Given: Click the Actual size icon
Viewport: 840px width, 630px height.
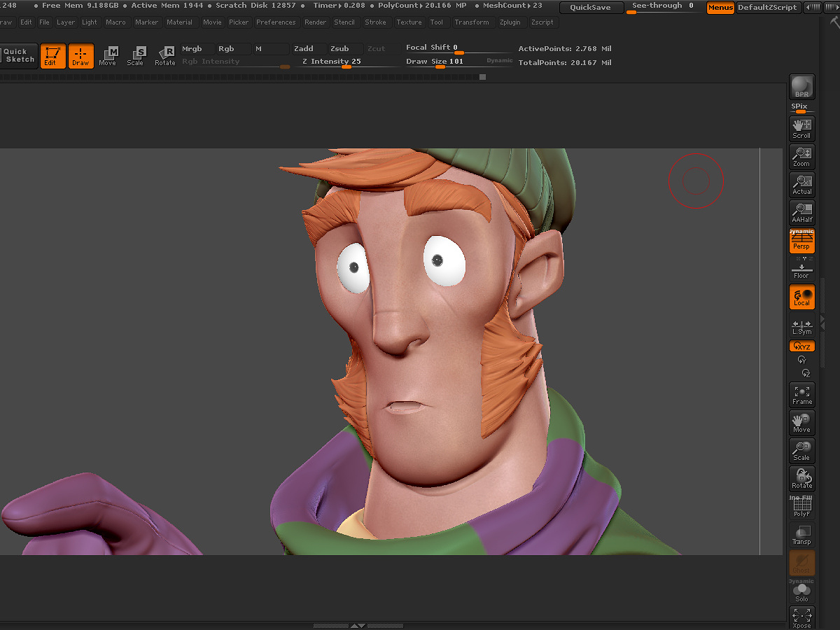Looking at the screenshot, I should pos(801,185).
